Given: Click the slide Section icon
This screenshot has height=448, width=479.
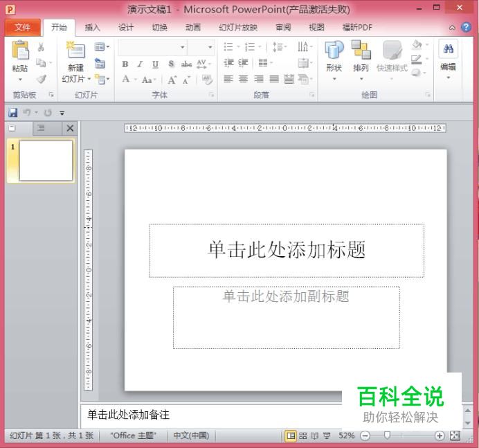Looking at the screenshot, I should coord(100,79).
